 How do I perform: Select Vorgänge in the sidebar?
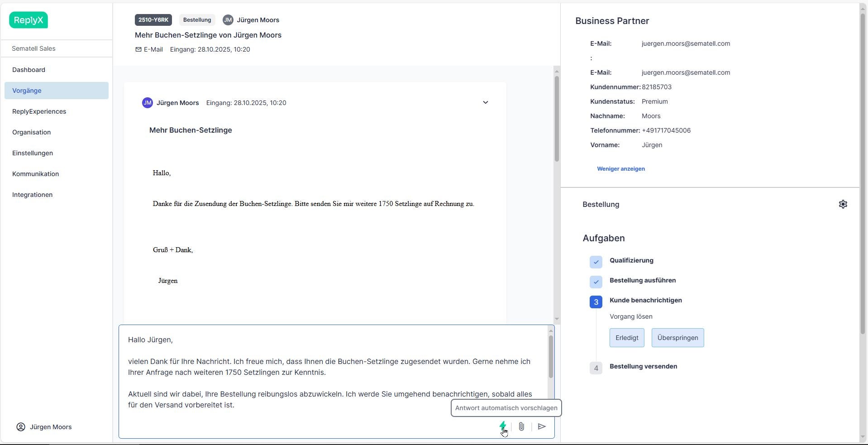click(x=57, y=91)
